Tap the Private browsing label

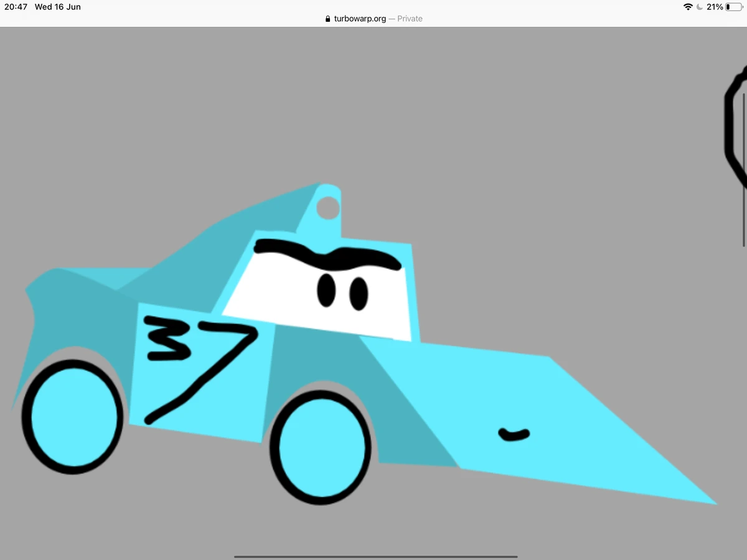pos(409,19)
